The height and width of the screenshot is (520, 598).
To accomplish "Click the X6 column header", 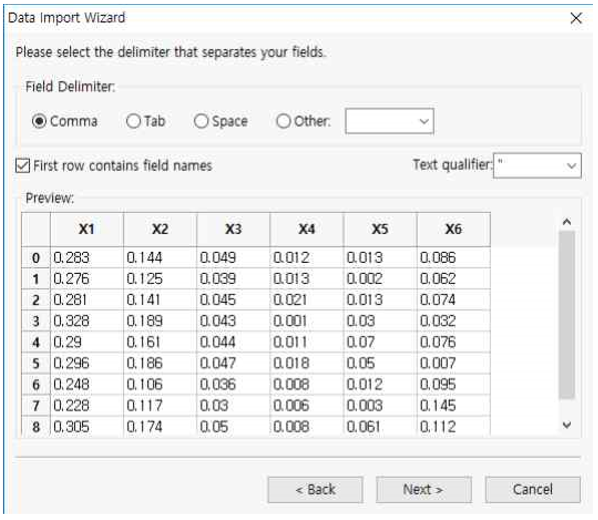I will 453,229.
